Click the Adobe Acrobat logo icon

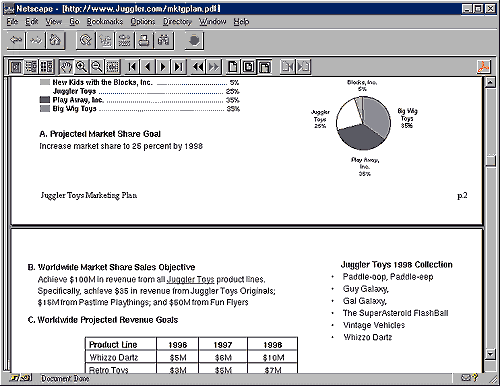483,67
